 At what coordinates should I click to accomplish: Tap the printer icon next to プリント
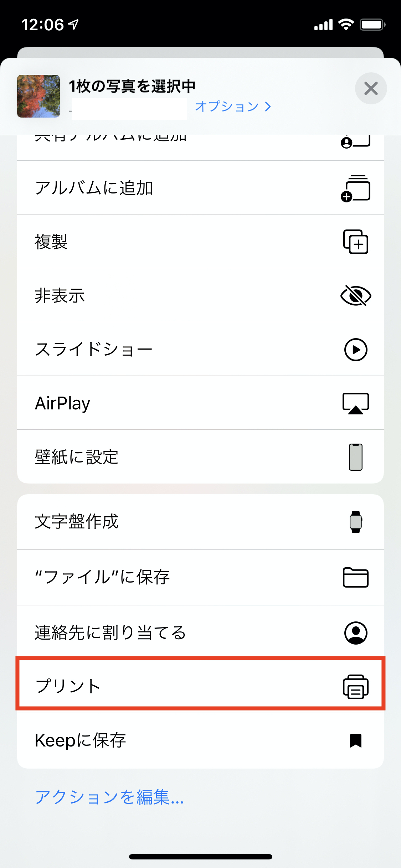pyautogui.click(x=355, y=686)
